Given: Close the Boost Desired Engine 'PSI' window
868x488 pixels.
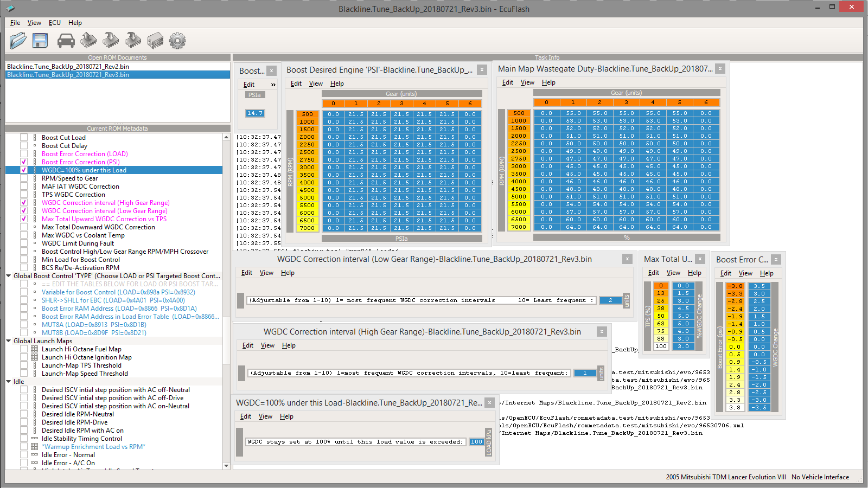Looking at the screenshot, I should coord(481,70).
